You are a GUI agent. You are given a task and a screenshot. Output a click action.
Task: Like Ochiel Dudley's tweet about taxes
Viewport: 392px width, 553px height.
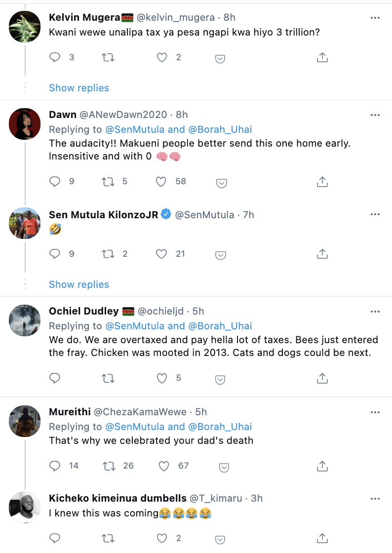[x=161, y=379]
